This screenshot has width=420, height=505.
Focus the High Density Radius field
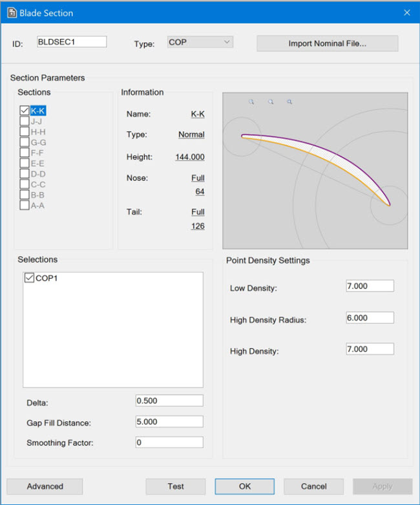370,318
